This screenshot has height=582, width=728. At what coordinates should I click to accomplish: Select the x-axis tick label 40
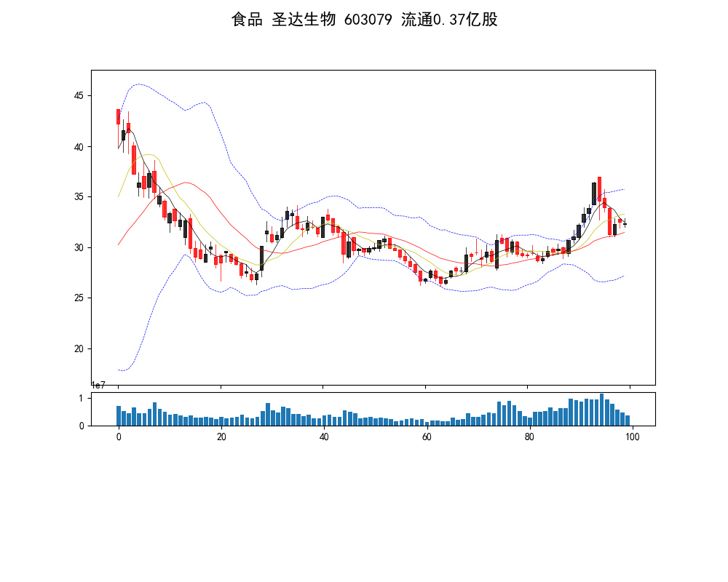tap(324, 436)
